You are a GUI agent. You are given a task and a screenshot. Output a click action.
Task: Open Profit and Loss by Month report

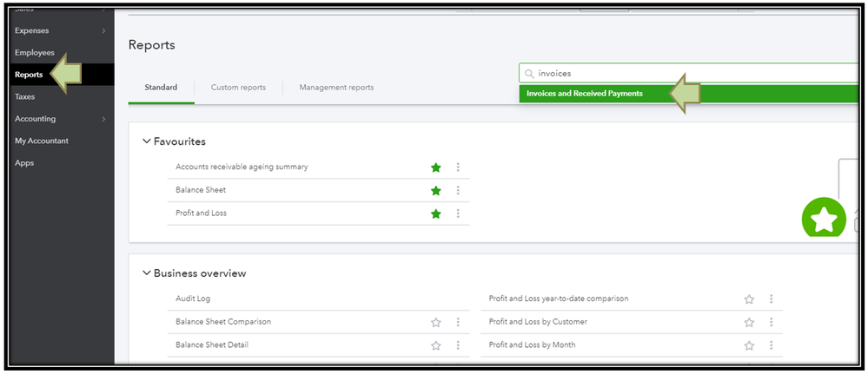coord(532,344)
